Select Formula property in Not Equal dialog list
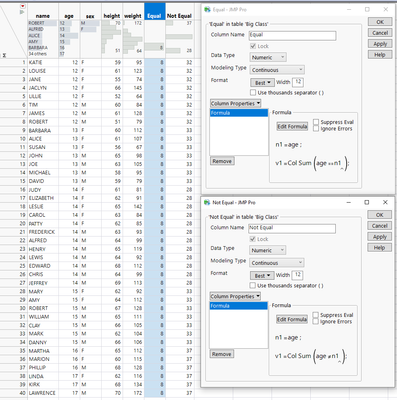Image resolution: width=397 pixels, height=400 pixels. click(239, 306)
